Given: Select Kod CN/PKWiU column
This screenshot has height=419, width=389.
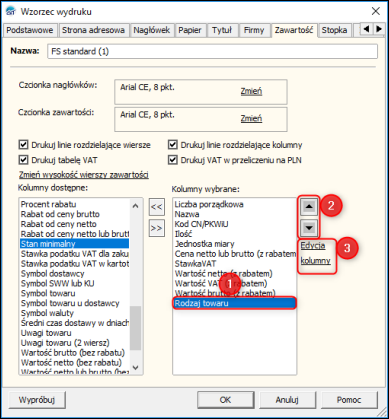Looking at the screenshot, I should [x=234, y=224].
